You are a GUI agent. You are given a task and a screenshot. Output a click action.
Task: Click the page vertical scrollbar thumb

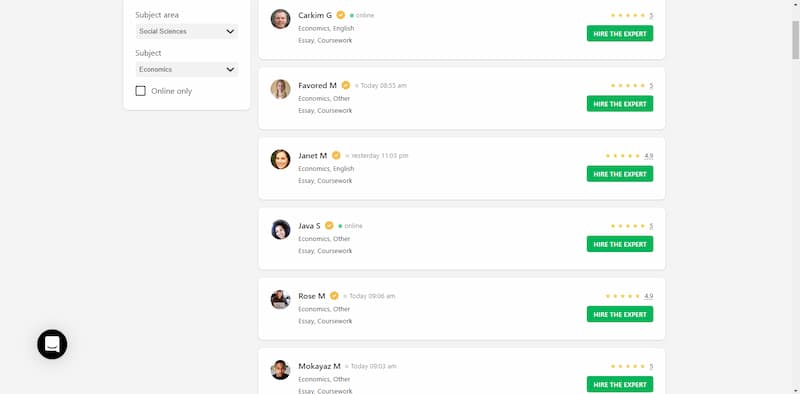[795, 40]
